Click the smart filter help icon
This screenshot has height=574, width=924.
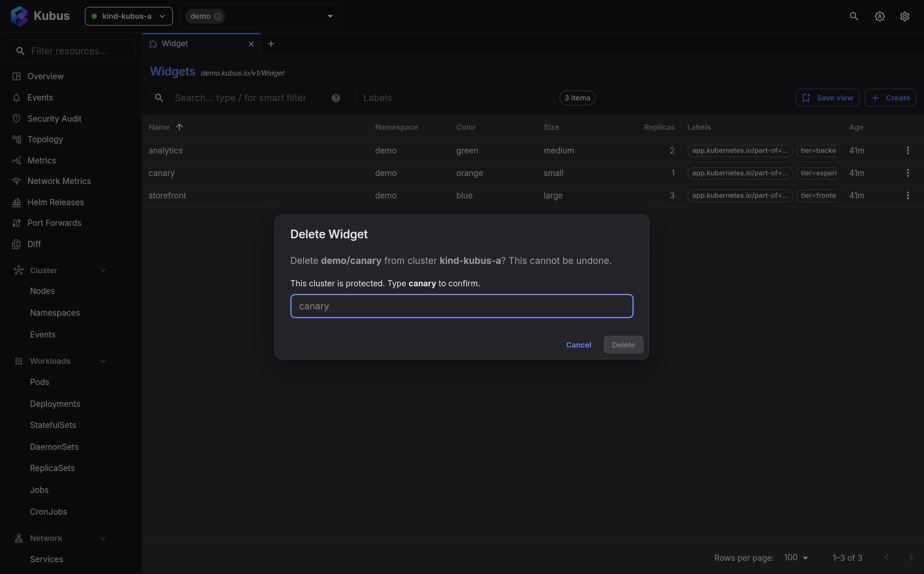click(336, 98)
